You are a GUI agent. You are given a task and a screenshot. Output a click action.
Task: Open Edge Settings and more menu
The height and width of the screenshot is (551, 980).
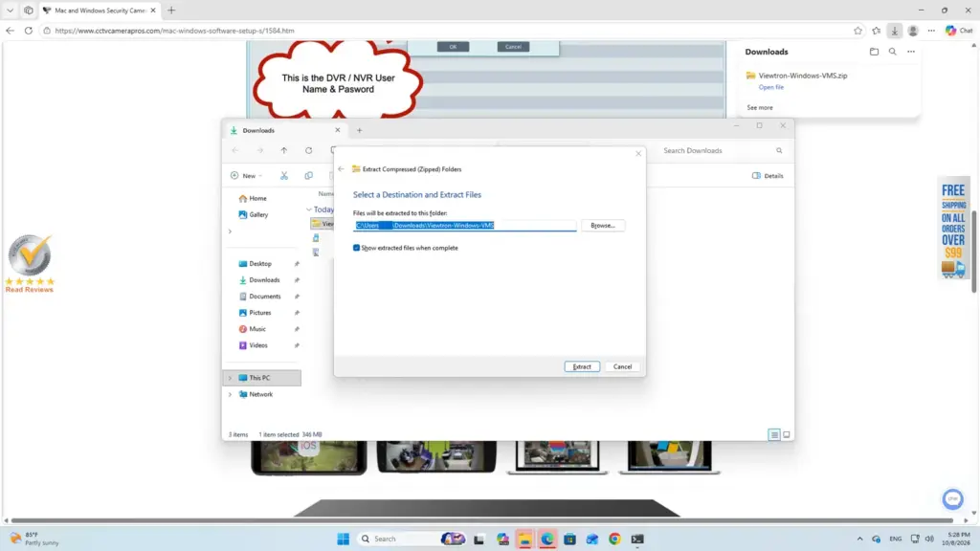(x=931, y=31)
